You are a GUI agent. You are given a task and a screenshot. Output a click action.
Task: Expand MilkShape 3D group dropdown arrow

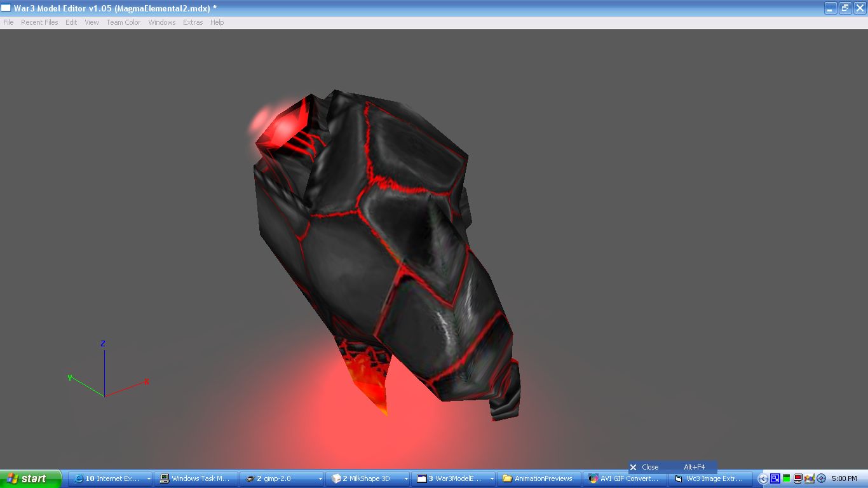[x=406, y=479]
